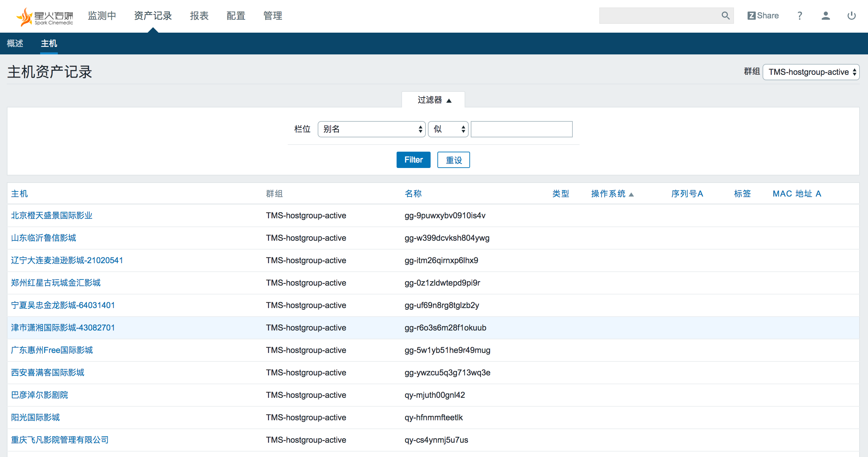
Task: Sort by 序列号A column header
Action: click(687, 194)
